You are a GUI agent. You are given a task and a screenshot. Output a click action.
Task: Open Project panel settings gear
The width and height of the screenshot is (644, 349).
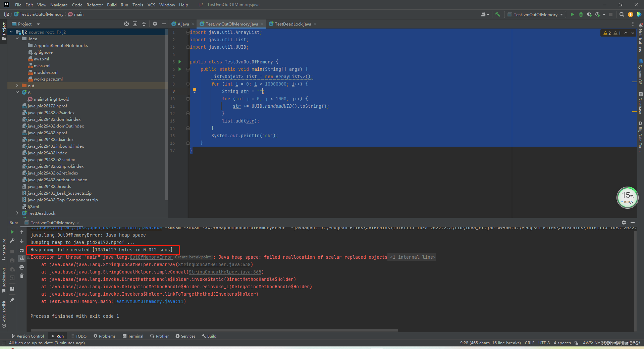pos(155,24)
